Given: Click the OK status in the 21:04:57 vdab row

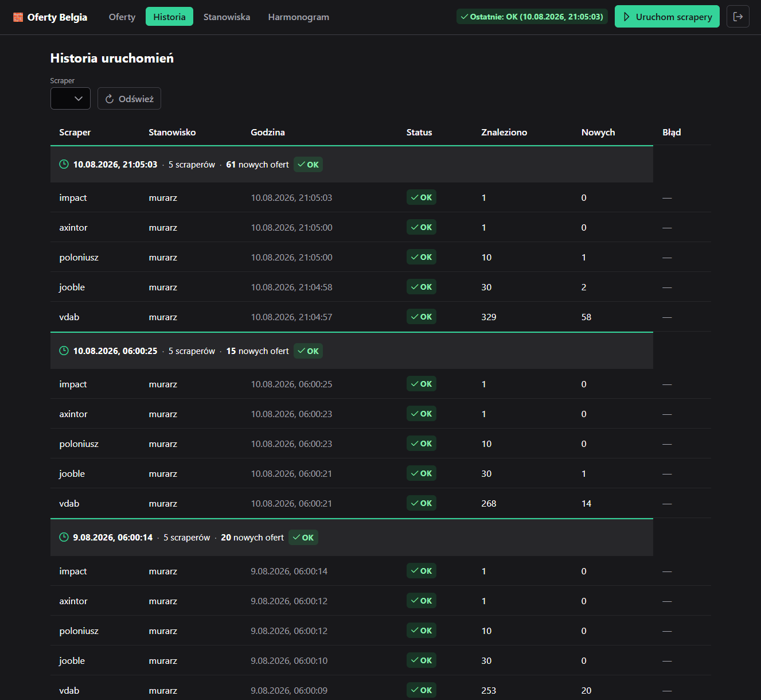Looking at the screenshot, I should (422, 317).
